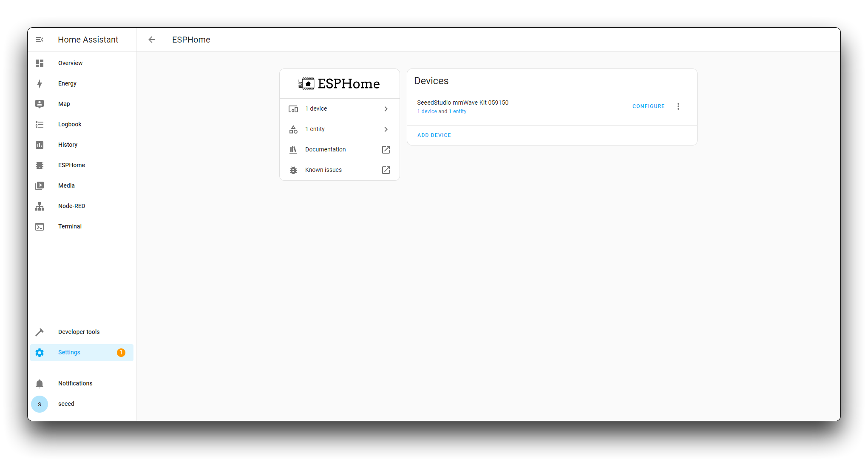Viewport: 868px width, 462px height.
Task: Click the Energy sidebar icon
Action: coord(40,83)
